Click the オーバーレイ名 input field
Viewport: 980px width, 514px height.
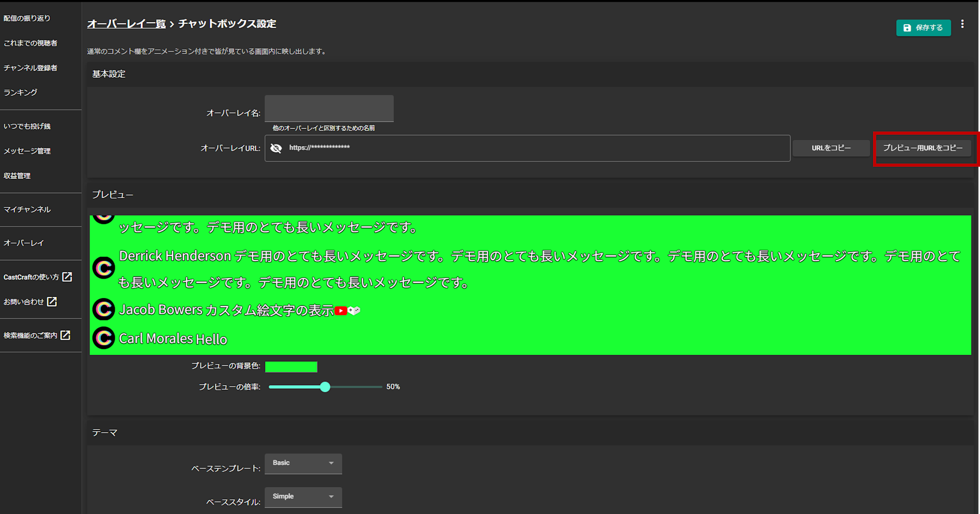pos(329,108)
